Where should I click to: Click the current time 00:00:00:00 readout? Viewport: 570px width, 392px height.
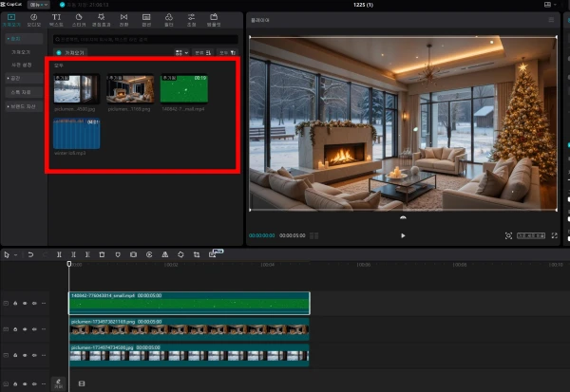[x=262, y=235]
